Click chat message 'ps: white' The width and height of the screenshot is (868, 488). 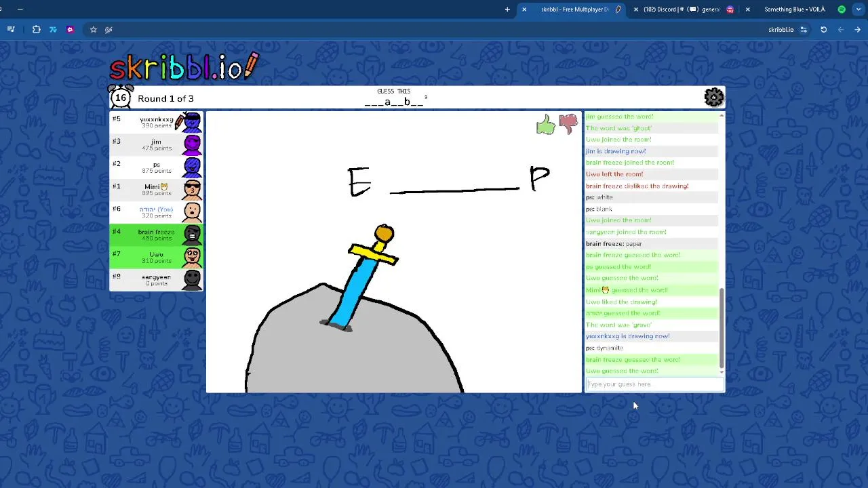pyautogui.click(x=599, y=197)
